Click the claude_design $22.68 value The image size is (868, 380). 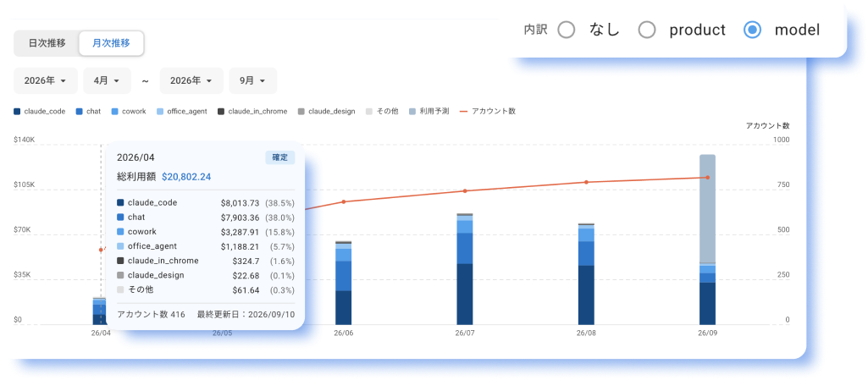(x=246, y=275)
